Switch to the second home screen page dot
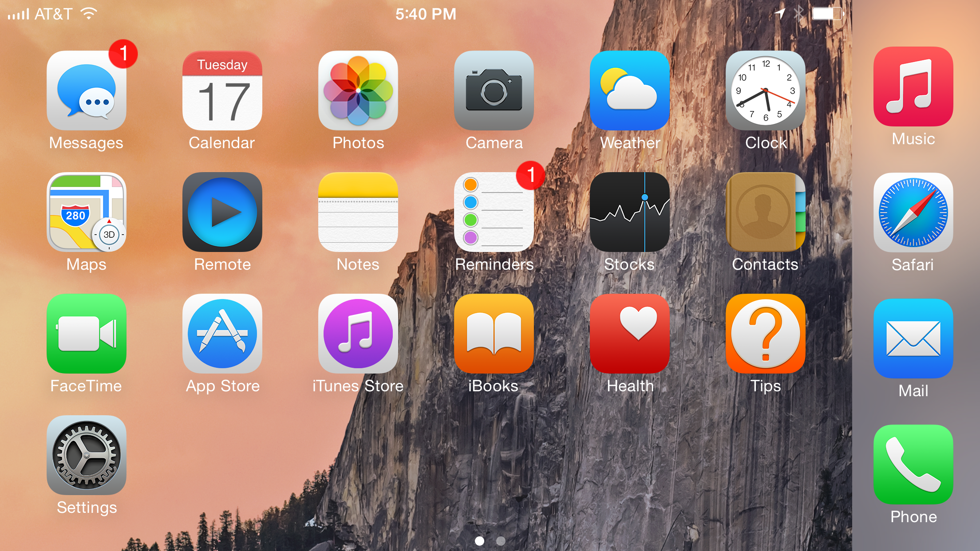This screenshot has height=551, width=980. tap(501, 541)
